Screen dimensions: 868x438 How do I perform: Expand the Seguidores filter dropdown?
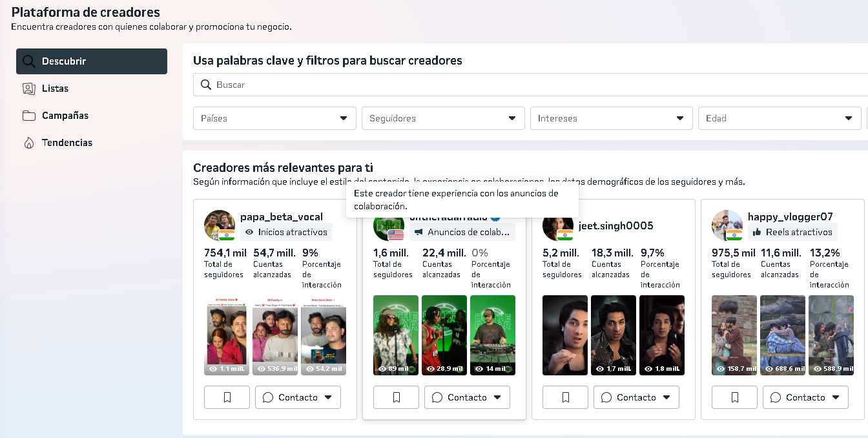(443, 118)
